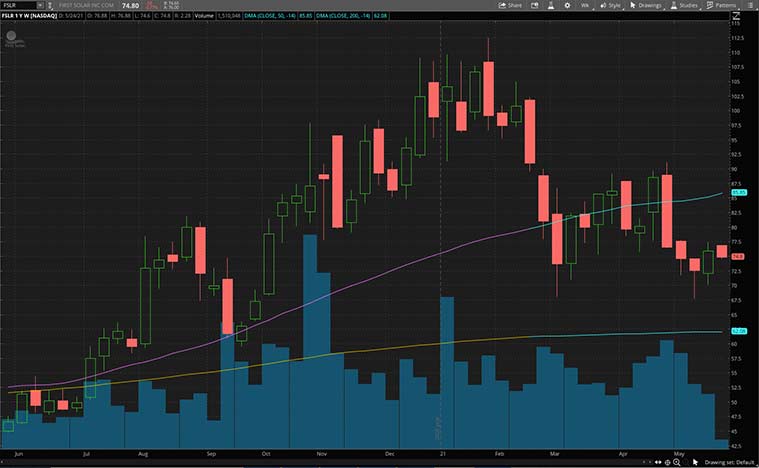Open the chart list menu icon
759x468 pixels.
[750, 5]
